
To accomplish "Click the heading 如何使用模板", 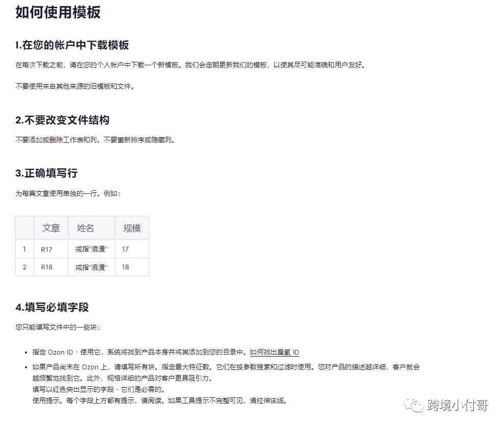I will pyautogui.click(x=58, y=13).
